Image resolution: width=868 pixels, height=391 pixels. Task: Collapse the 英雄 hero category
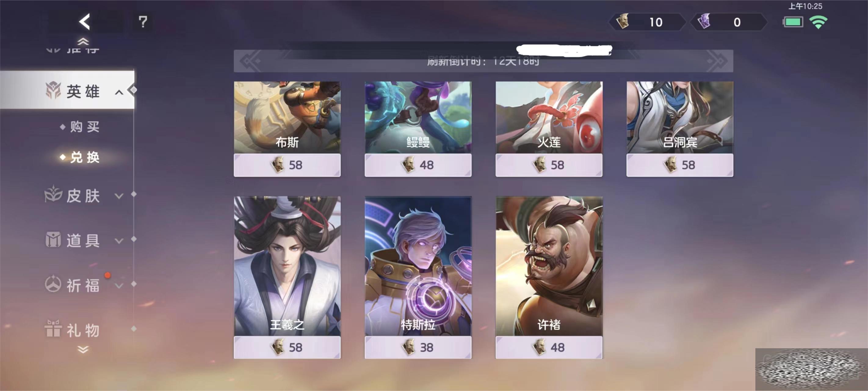coord(119,92)
